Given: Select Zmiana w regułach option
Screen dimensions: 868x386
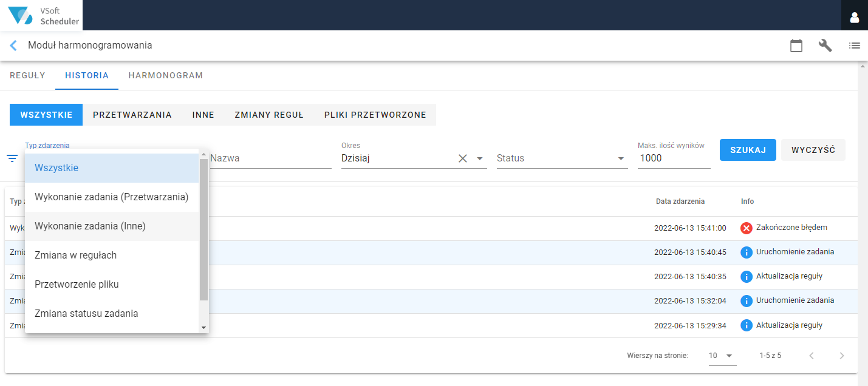Looking at the screenshot, I should point(112,256).
